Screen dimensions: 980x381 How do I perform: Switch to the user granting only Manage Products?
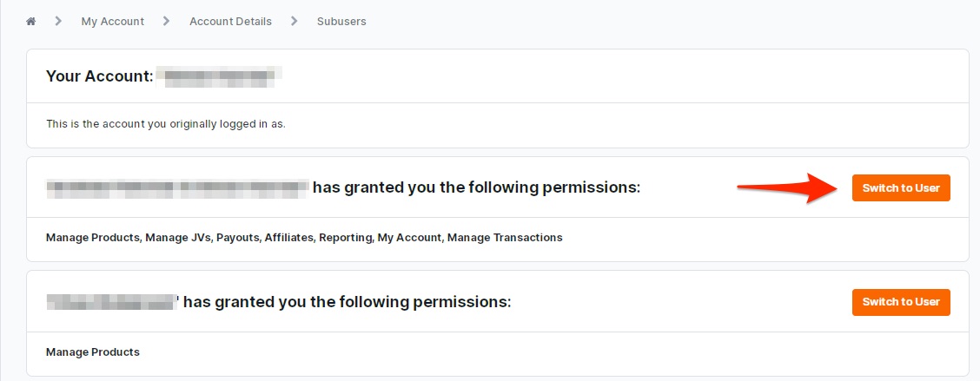[901, 302]
